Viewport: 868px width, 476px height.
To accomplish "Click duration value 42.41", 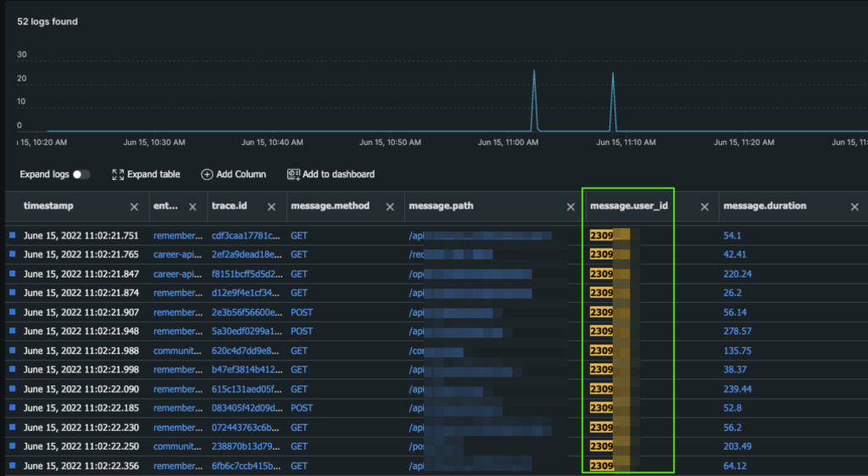I will (x=735, y=255).
